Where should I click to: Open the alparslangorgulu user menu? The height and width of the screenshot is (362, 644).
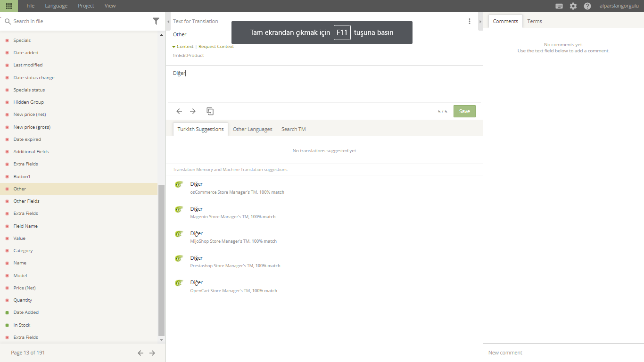(x=619, y=6)
